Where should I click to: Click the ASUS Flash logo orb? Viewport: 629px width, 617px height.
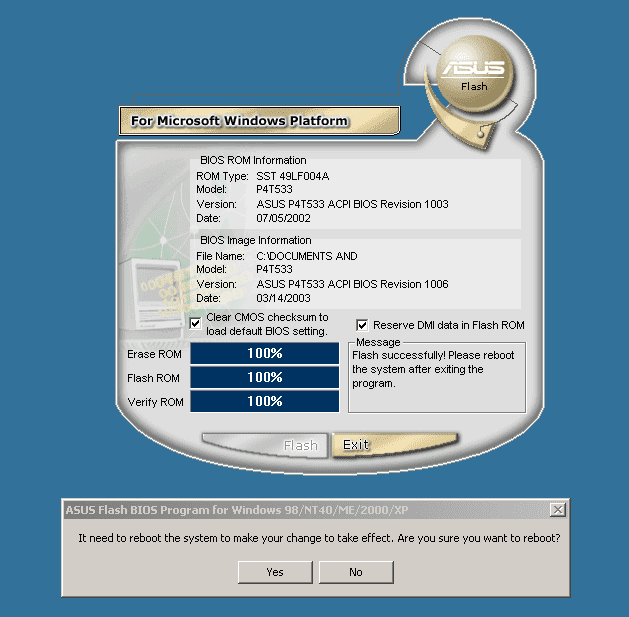475,73
